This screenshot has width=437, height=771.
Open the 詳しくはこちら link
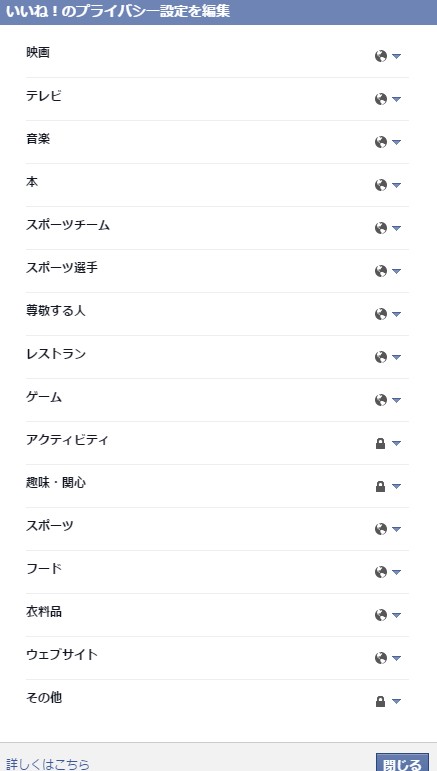[48, 764]
